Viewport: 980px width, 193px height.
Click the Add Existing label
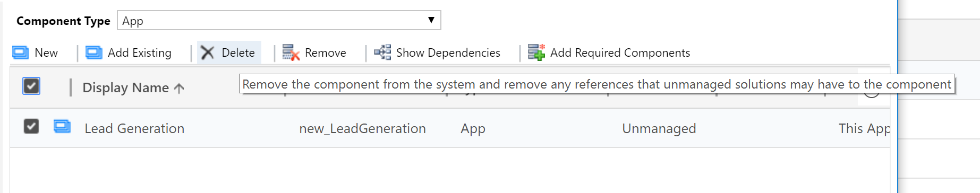click(140, 52)
